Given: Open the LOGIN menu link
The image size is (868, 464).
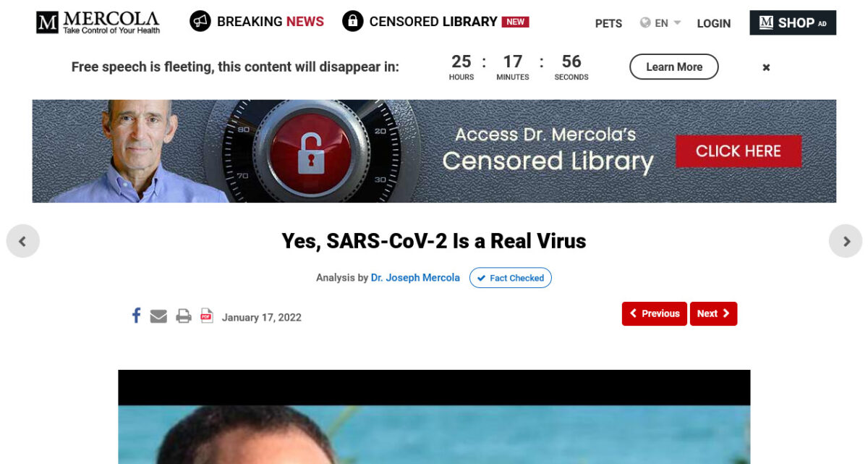Looking at the screenshot, I should 713,23.
